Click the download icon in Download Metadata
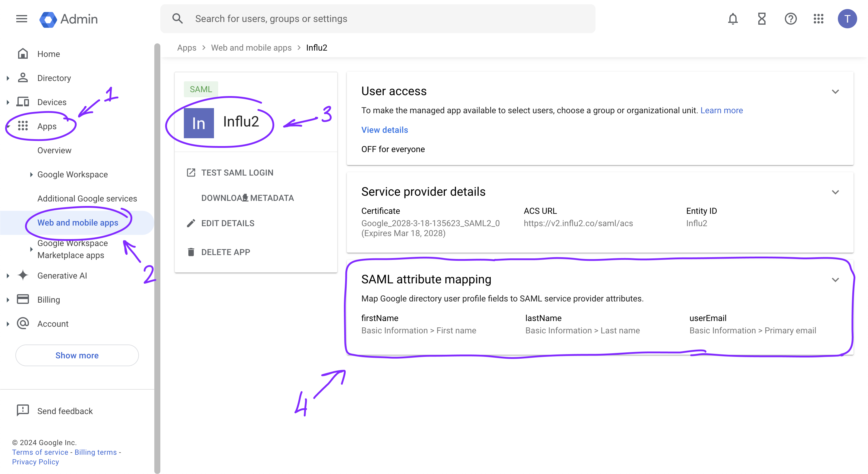Screen dimensions: 868x474 pos(245,198)
